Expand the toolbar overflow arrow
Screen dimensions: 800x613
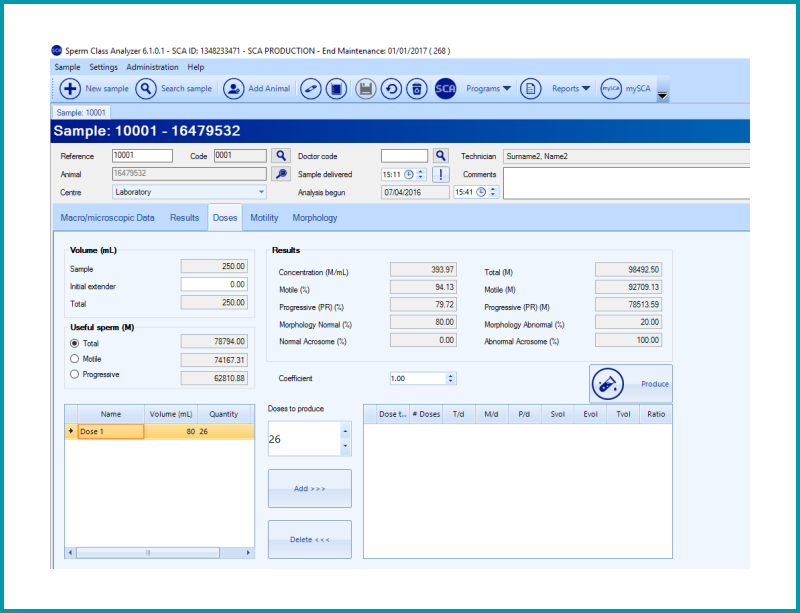point(662,95)
